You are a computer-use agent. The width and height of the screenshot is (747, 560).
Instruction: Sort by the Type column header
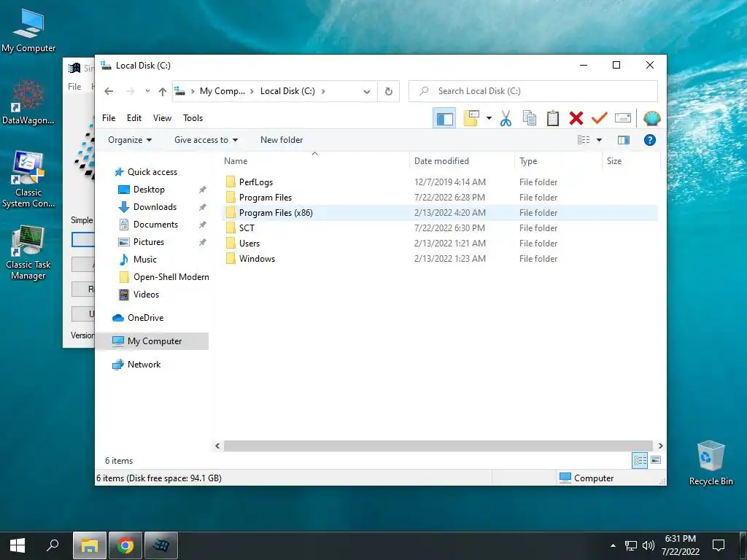[x=558, y=161]
